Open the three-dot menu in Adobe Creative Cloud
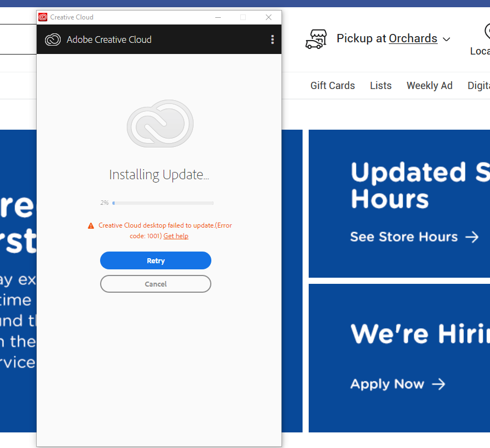 point(273,40)
